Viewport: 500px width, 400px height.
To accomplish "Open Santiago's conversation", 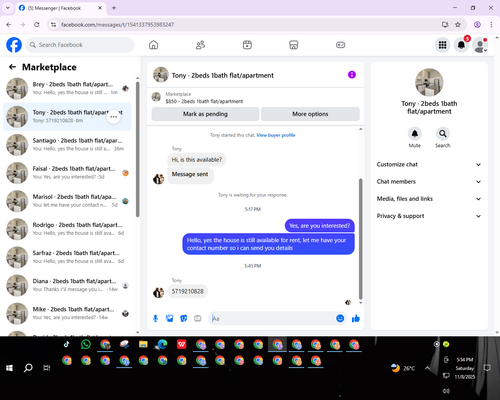I will [x=67, y=145].
